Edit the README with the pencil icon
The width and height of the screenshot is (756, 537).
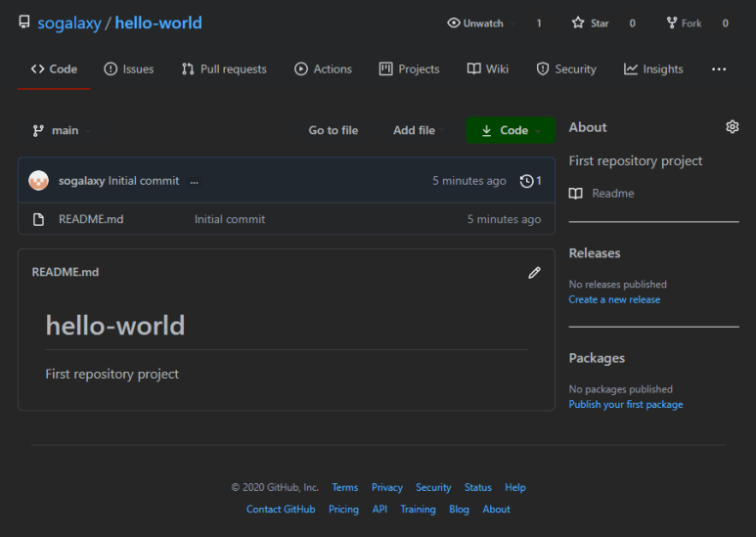(x=534, y=272)
